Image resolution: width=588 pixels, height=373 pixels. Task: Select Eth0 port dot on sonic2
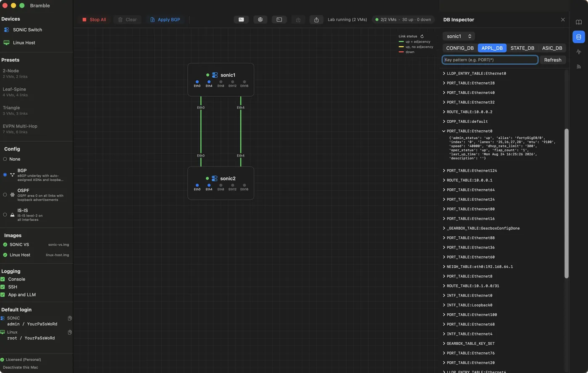coord(197,185)
